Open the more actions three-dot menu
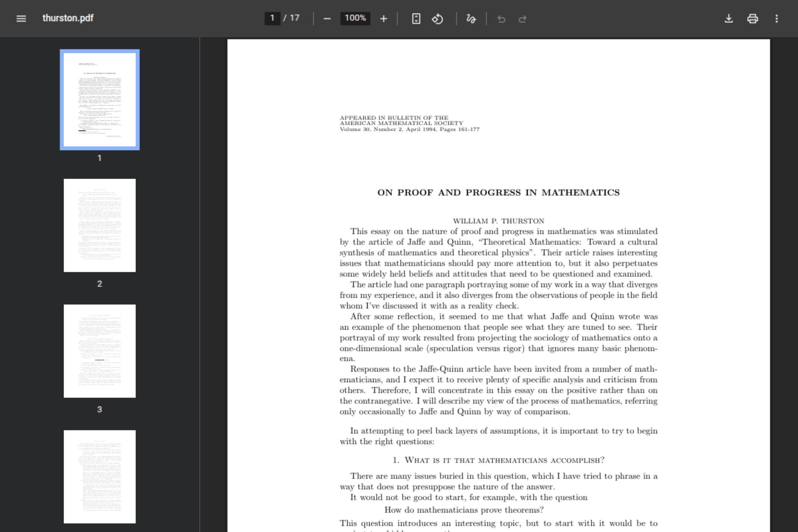This screenshot has width=798, height=532. (x=777, y=19)
